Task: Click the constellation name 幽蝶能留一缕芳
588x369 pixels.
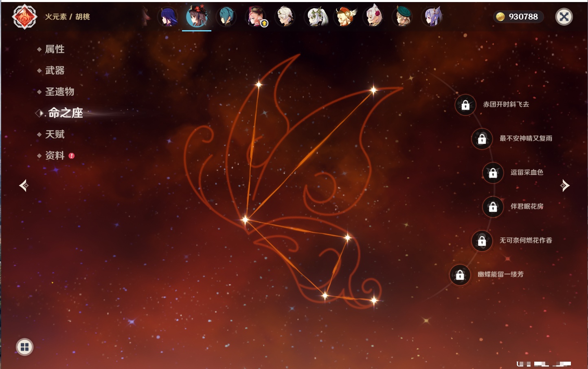Action: pyautogui.click(x=500, y=274)
